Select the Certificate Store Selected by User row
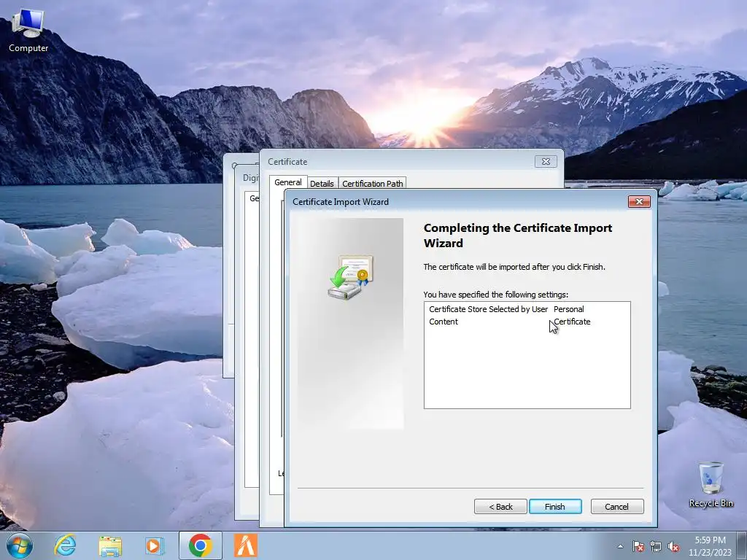The width and height of the screenshot is (747, 560). coord(527,309)
